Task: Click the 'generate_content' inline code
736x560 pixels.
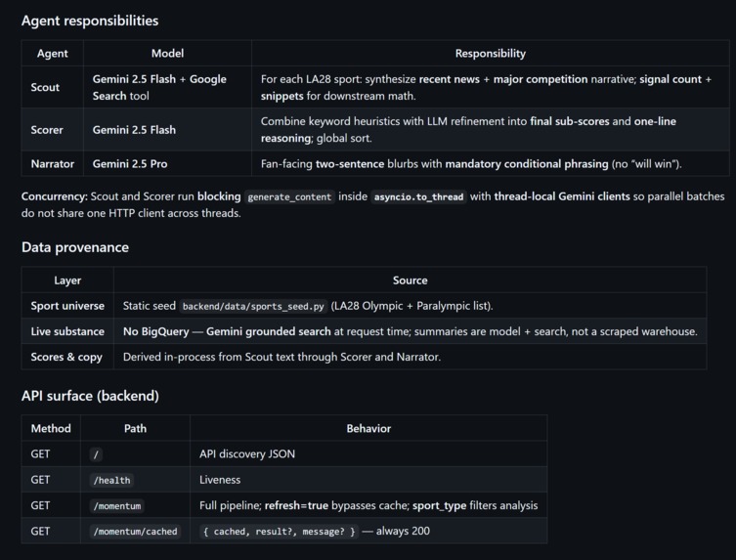Action: tap(289, 196)
